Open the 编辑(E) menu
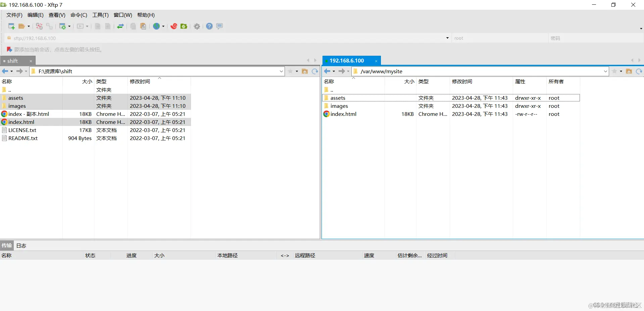 pos(36,15)
